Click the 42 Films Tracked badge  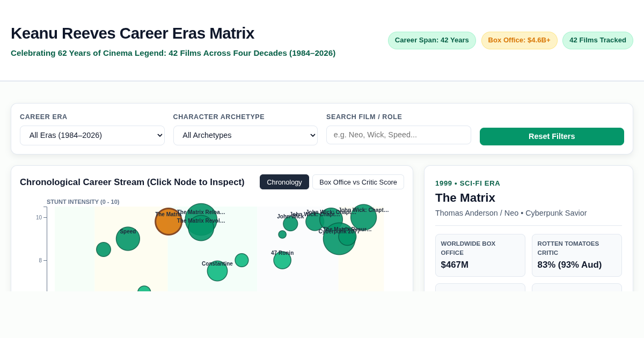tap(598, 40)
